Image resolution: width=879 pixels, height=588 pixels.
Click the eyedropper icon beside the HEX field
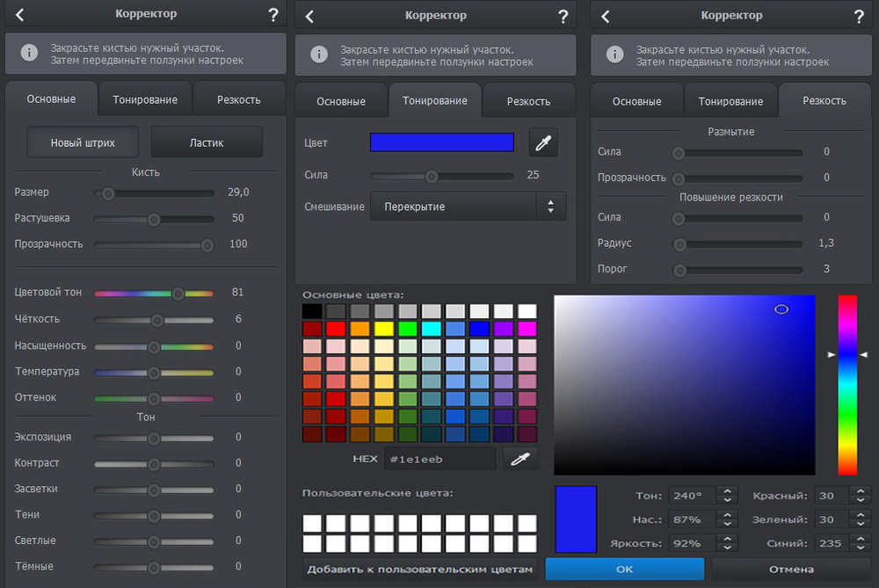click(x=519, y=458)
